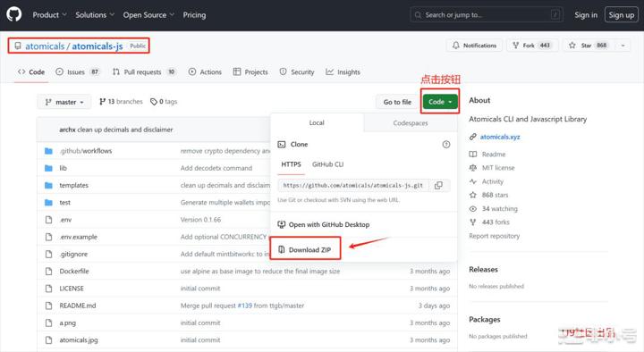Click the Star icon button
Viewport: 644px width, 352px height.
coord(572,46)
